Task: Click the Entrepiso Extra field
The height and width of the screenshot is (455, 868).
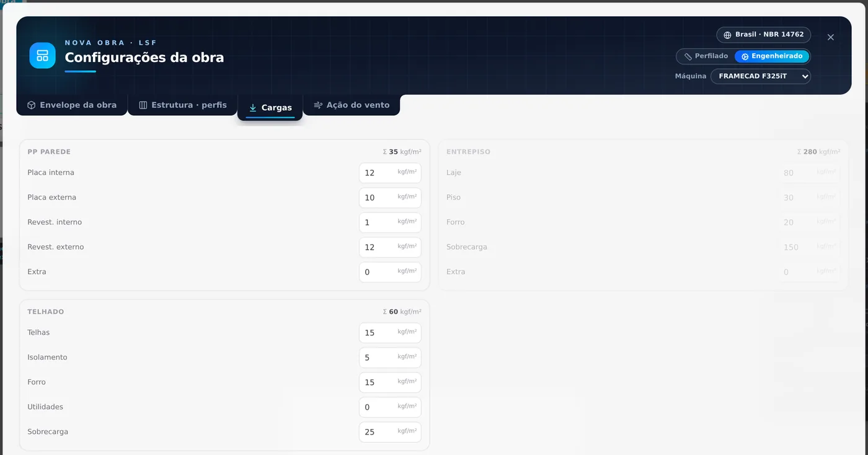Action: point(809,272)
